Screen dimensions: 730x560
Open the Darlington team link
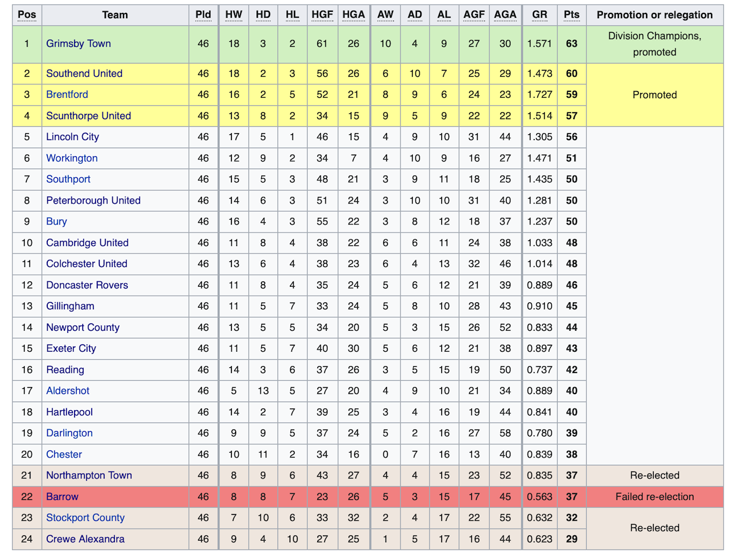tap(69, 433)
